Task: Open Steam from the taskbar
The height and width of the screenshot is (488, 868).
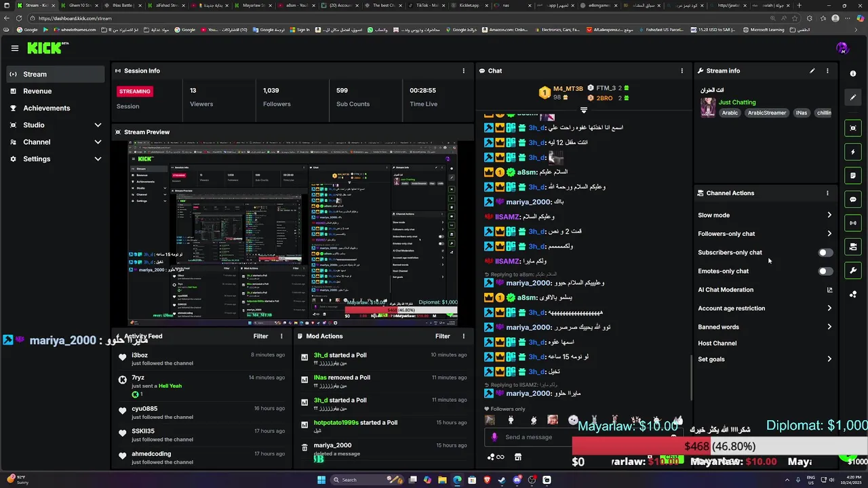Action: pyautogui.click(x=502, y=480)
